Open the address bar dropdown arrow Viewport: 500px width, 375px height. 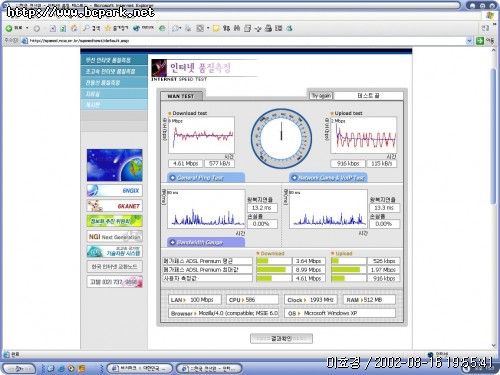coord(470,41)
